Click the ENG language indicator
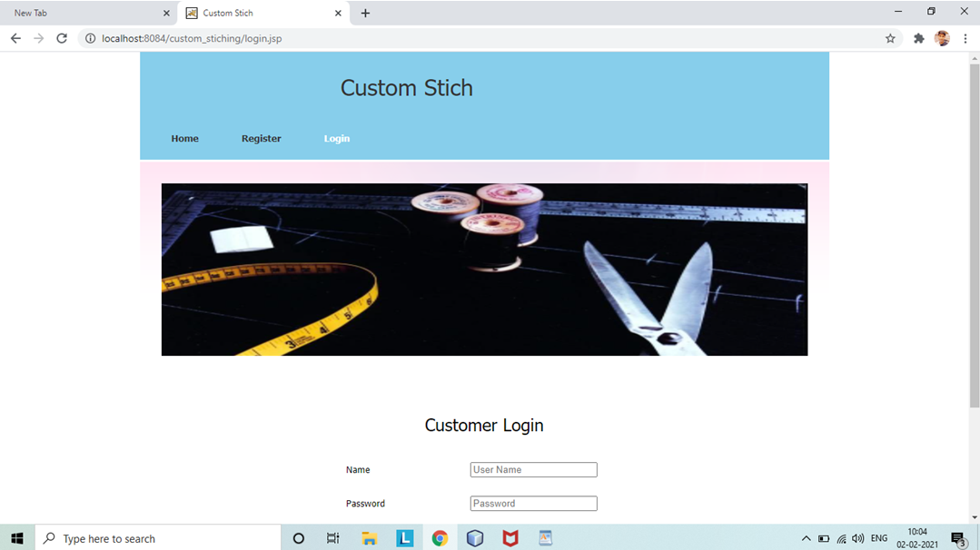 [879, 538]
